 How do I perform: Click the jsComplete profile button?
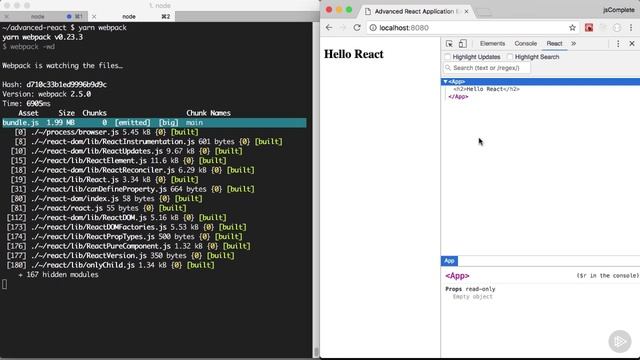point(619,10)
